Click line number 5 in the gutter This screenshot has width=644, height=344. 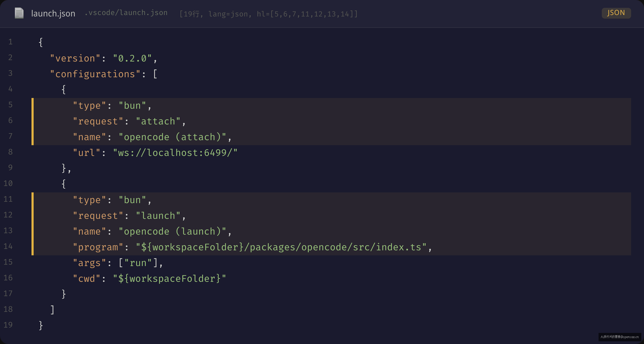coord(10,105)
